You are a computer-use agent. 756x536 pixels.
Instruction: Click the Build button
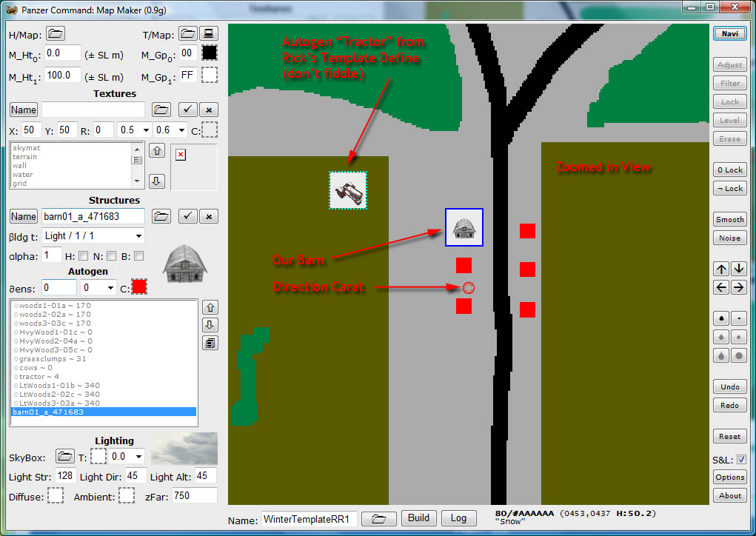418,518
